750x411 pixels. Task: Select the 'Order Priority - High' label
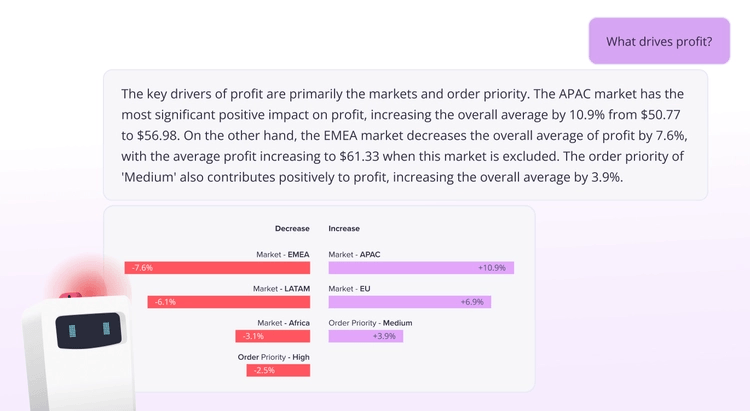pyautogui.click(x=273, y=357)
